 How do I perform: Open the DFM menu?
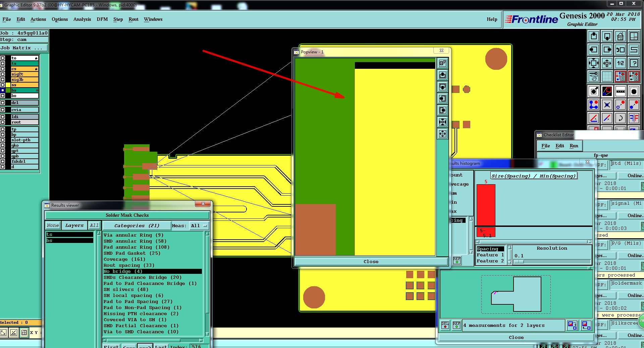pos(102,19)
